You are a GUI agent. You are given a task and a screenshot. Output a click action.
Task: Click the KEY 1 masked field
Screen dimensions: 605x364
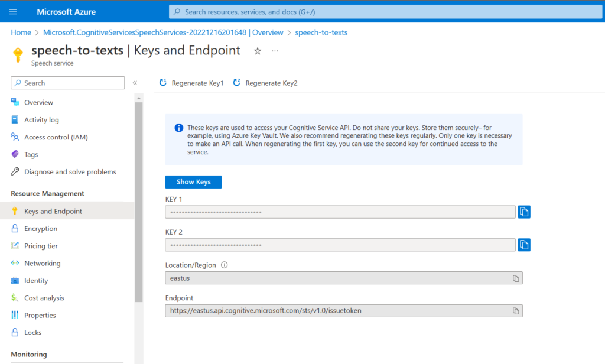[340, 212]
